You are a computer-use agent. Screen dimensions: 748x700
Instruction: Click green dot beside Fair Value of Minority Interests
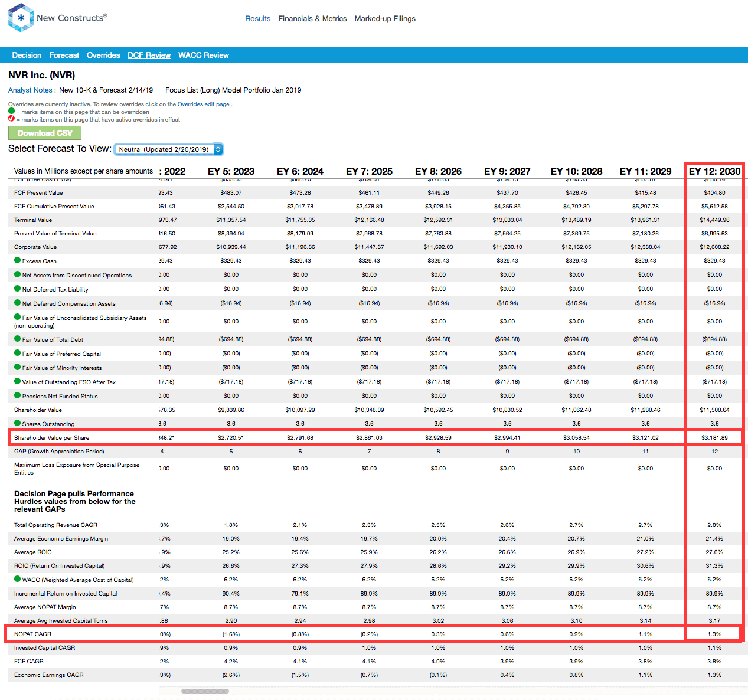click(18, 367)
